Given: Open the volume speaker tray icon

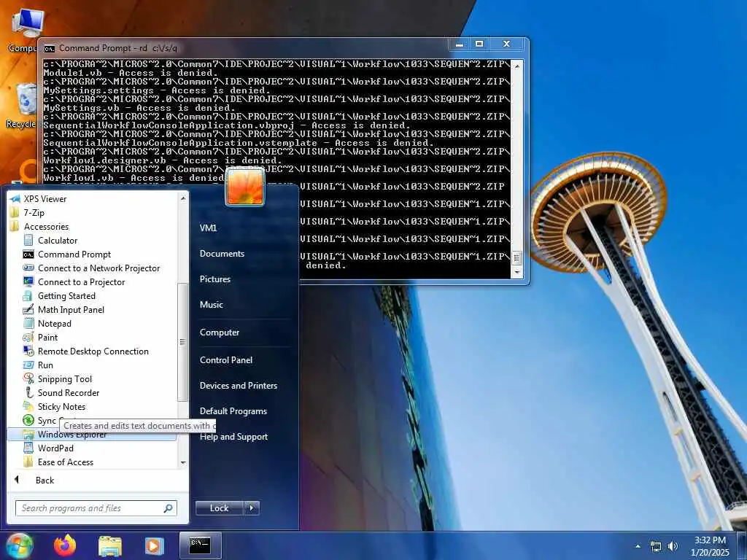Looking at the screenshot, I should coord(673,546).
